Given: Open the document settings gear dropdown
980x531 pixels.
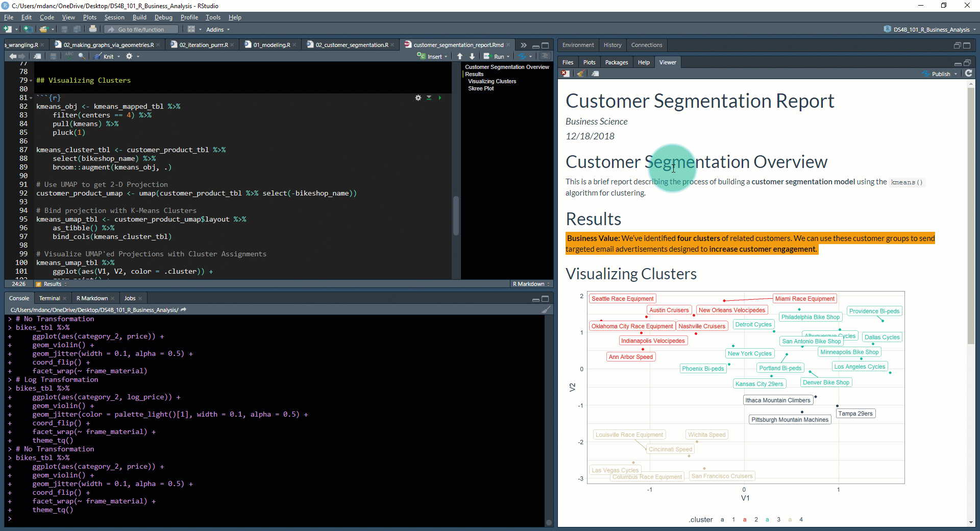Looking at the screenshot, I should pos(132,56).
